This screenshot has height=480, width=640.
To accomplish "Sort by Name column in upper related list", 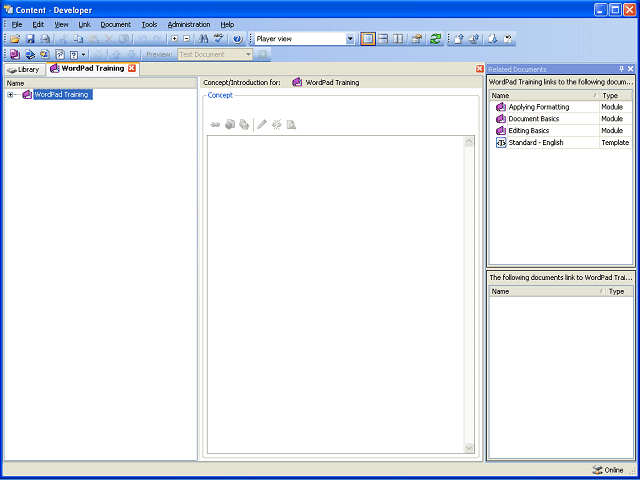I will pyautogui.click(x=545, y=96).
